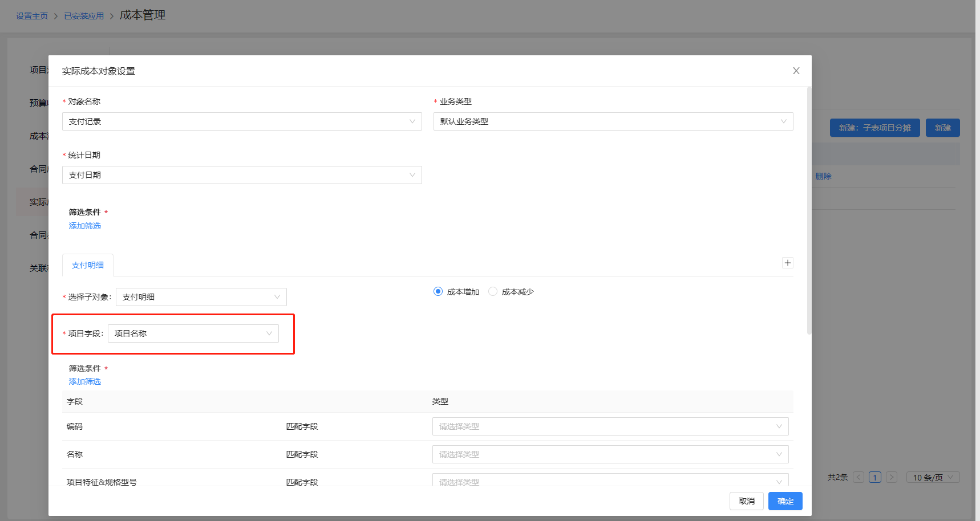The height and width of the screenshot is (521, 980).
Task: Click 匹配字段 in 项目特征&规格型号 row
Action: coord(302,482)
